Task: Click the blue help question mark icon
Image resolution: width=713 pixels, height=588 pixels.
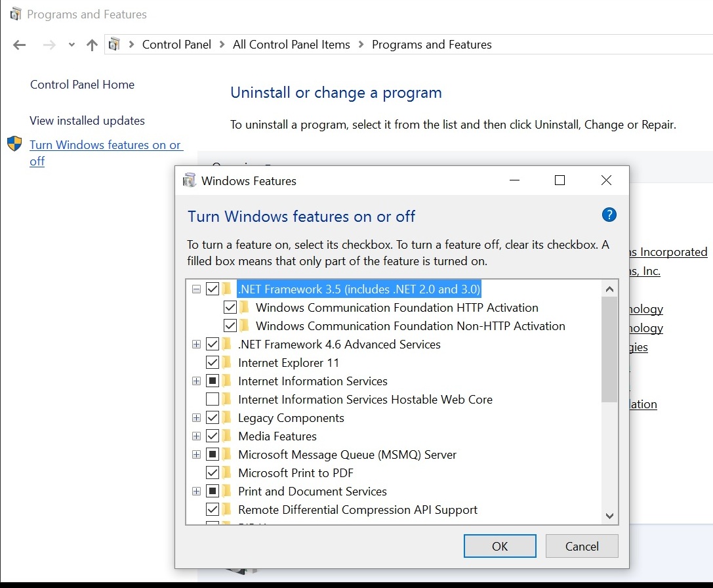Action: tap(609, 215)
